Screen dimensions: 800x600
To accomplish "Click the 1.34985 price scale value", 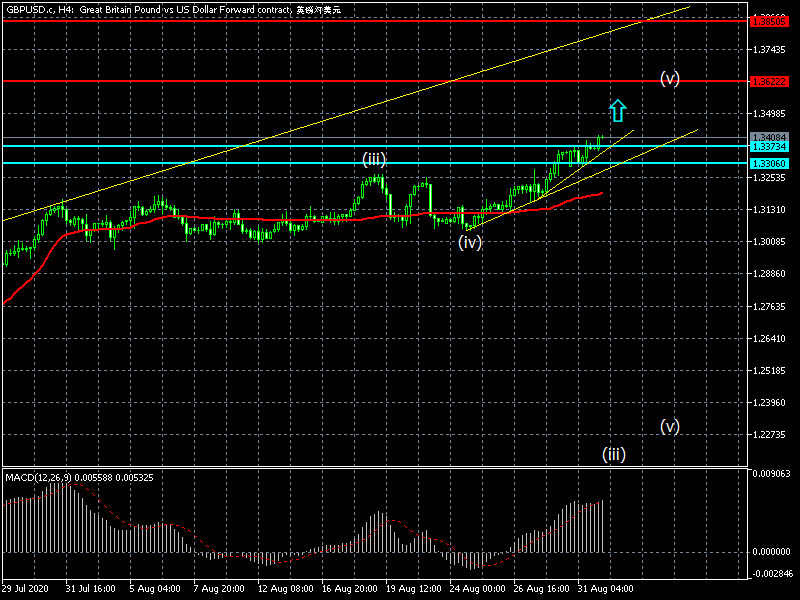I will point(769,113).
